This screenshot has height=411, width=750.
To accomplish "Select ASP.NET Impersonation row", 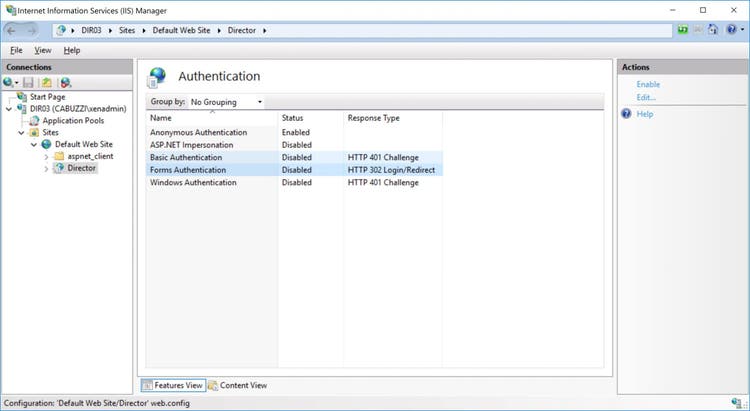I will click(294, 145).
